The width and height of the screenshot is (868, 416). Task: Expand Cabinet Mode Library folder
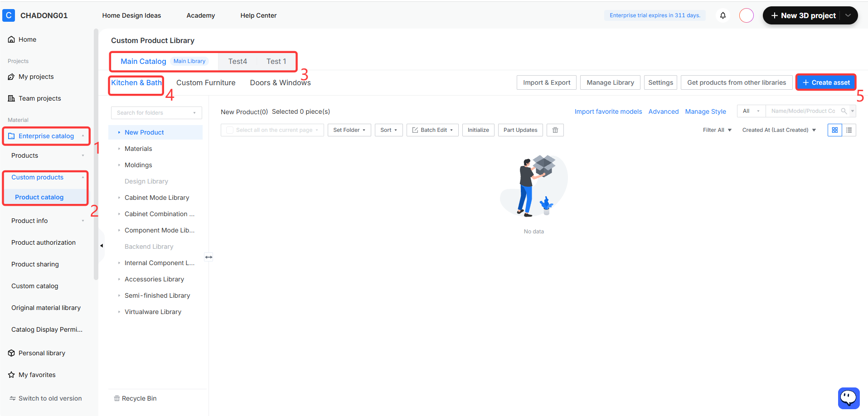click(119, 198)
